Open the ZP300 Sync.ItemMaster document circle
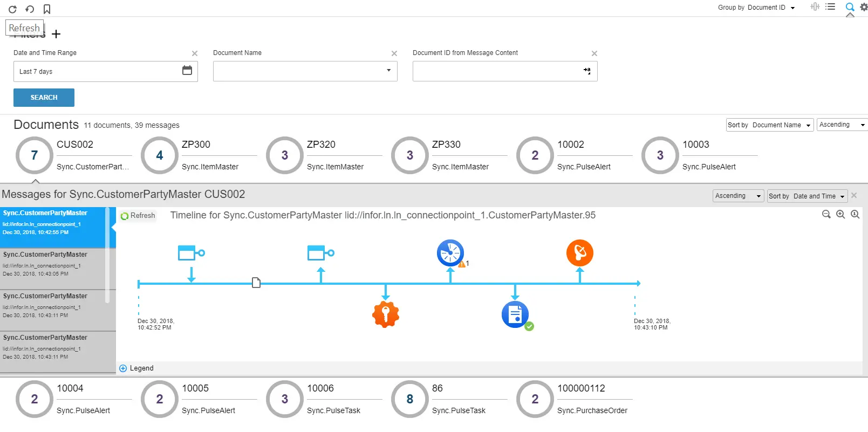 [x=160, y=155]
